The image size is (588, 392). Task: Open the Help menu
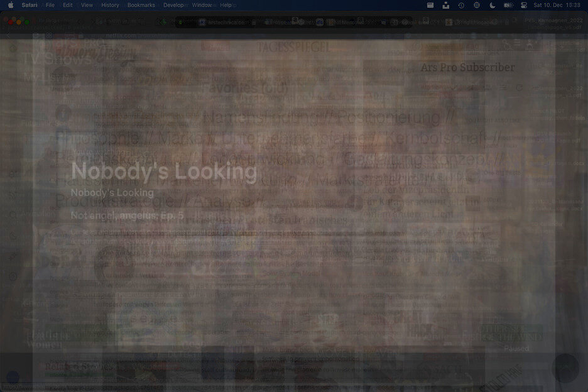[226, 5]
